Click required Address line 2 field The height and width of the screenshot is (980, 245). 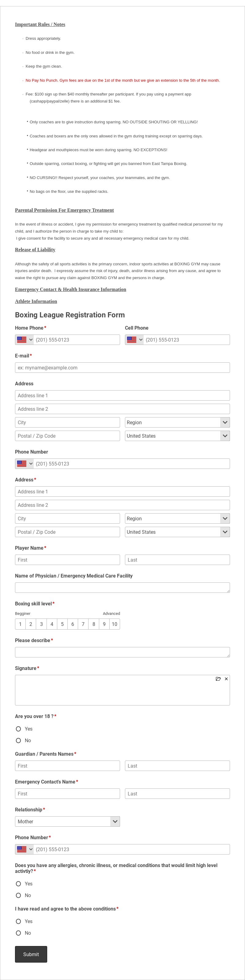click(x=123, y=505)
